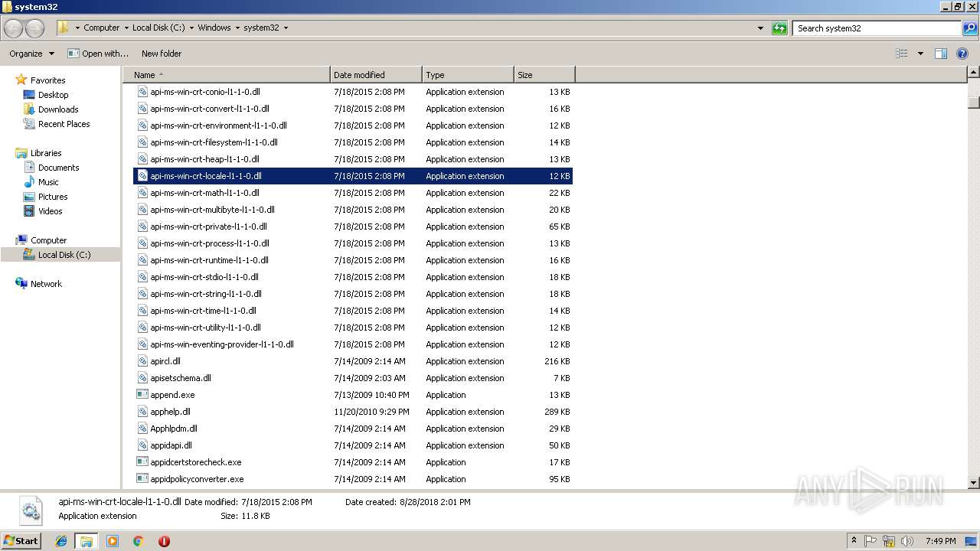980x551 pixels.
Task: Click the taskbar clock showing 7:49 PM
Action: pyautogui.click(x=940, y=541)
